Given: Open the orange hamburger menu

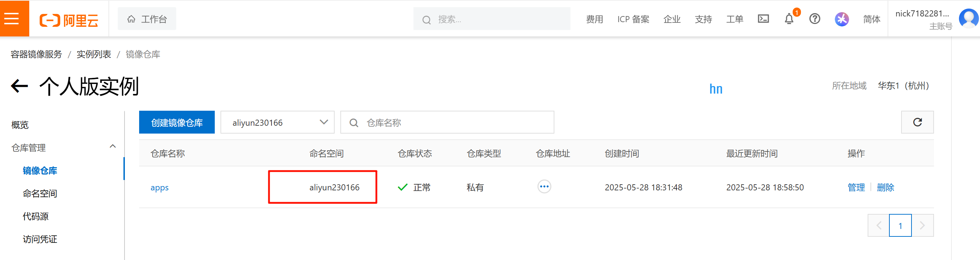Looking at the screenshot, I should click(14, 19).
